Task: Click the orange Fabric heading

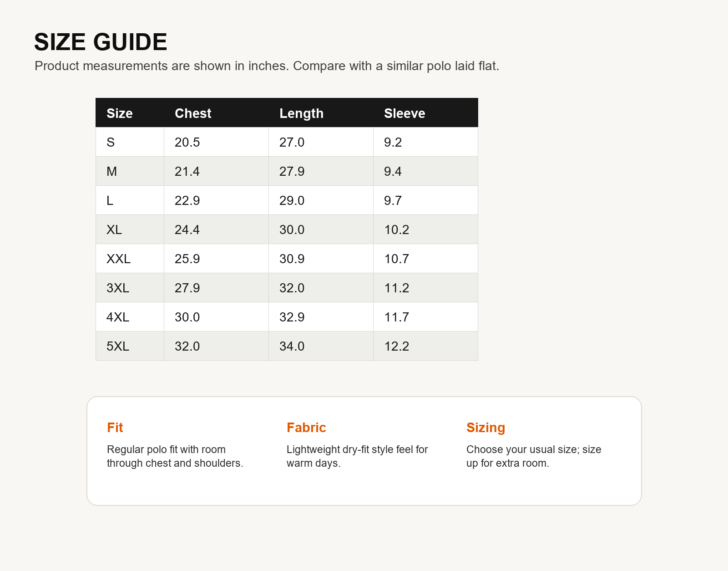Action: click(x=306, y=428)
